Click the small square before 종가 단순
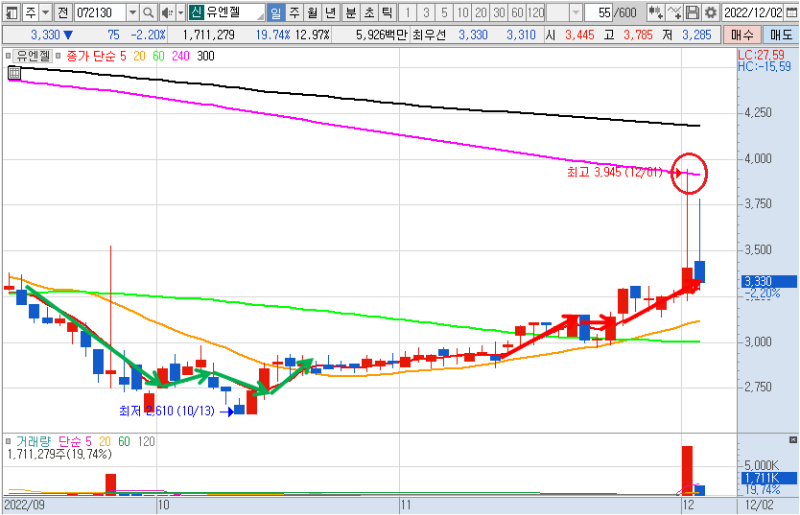Viewport: 800px width, 515px height. pyautogui.click(x=58, y=56)
